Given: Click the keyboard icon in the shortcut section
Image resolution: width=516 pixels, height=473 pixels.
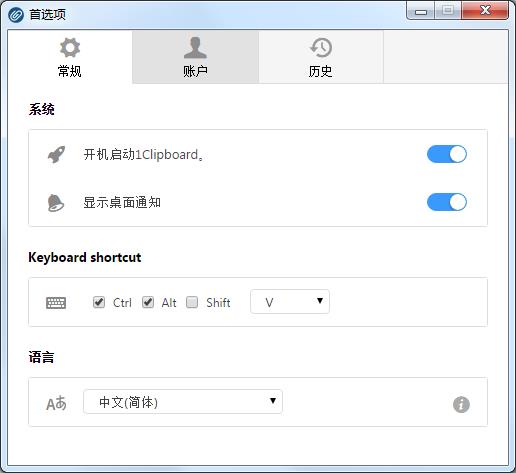Looking at the screenshot, I should click(x=56, y=303).
